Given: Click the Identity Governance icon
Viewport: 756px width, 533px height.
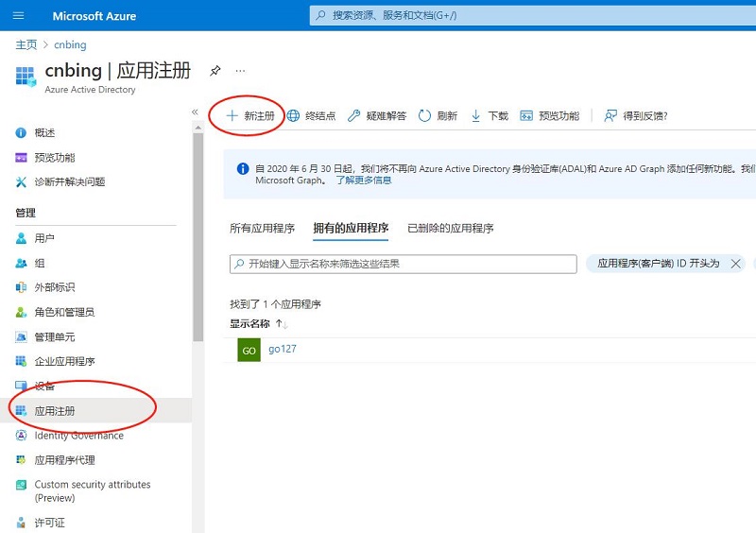Looking at the screenshot, I should click(21, 435).
